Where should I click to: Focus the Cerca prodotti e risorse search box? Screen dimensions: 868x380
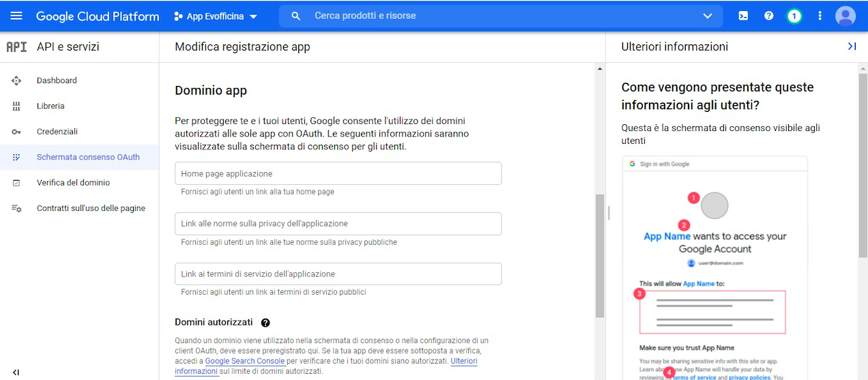[502, 16]
